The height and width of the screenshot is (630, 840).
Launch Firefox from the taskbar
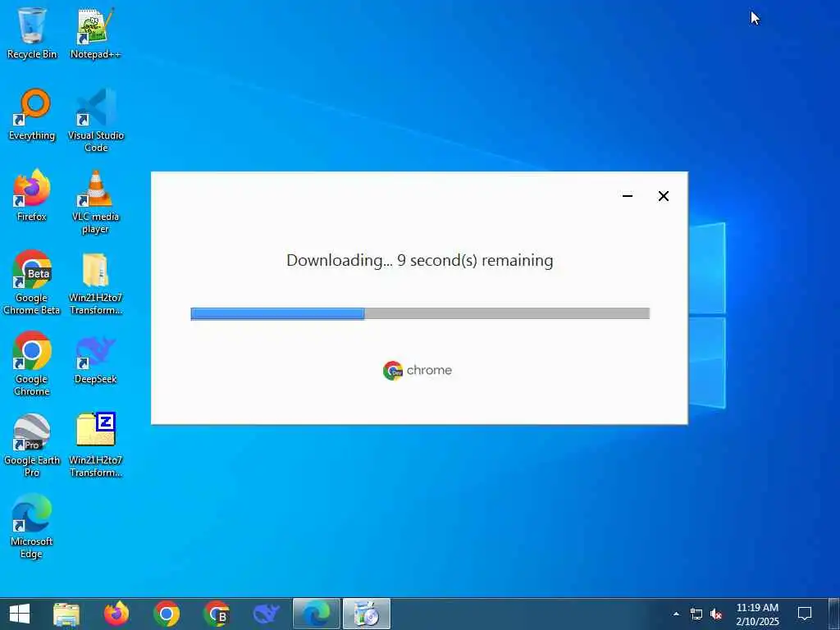tap(116, 614)
